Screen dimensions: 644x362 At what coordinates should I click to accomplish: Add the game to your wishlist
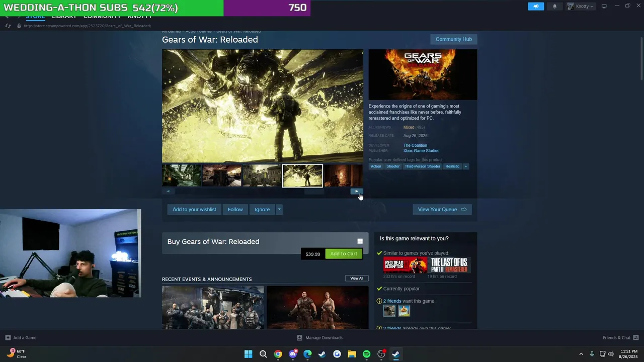tap(194, 210)
